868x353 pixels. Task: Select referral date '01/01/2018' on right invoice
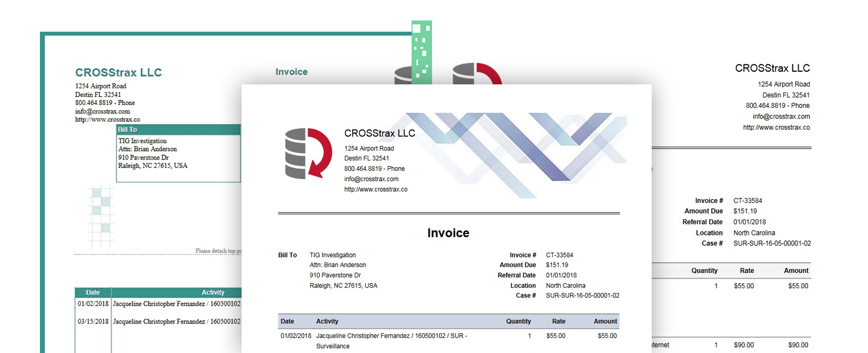[750, 222]
